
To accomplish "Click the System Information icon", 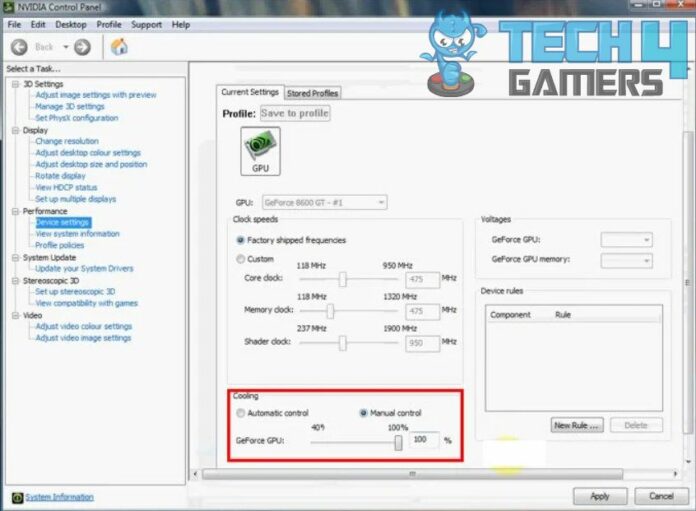I will pyautogui.click(x=17, y=497).
